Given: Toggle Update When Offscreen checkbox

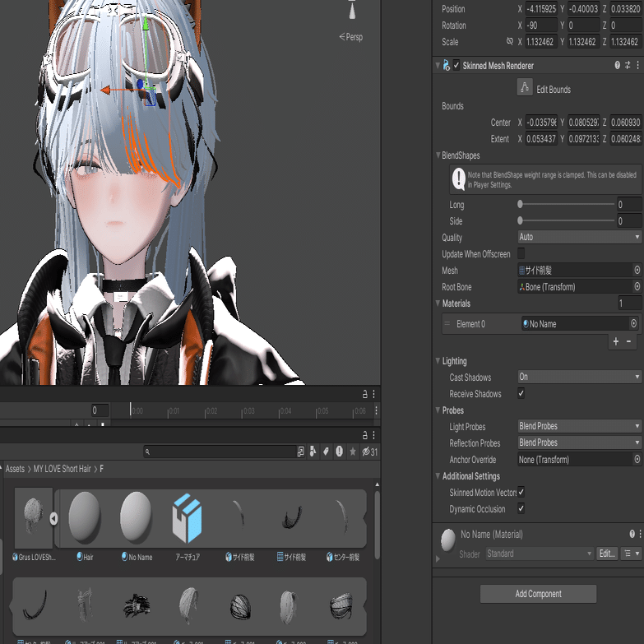Looking at the screenshot, I should point(521,253).
